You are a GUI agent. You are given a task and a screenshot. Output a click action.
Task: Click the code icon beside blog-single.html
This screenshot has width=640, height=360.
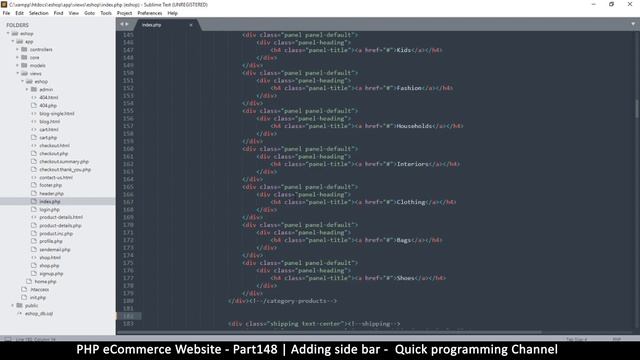[x=34, y=113]
